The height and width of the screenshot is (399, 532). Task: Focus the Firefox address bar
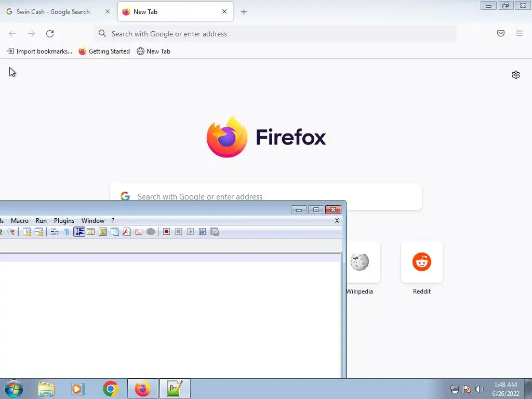[275, 34]
